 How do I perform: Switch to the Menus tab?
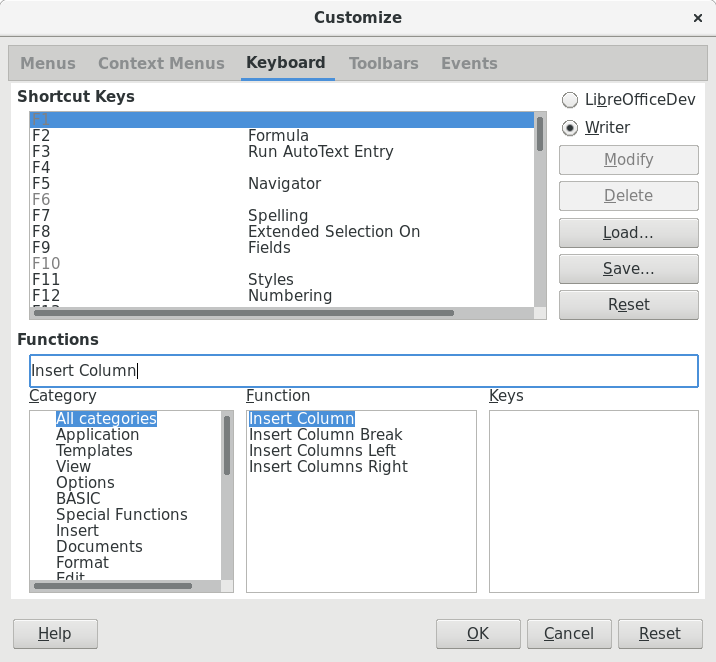48,63
